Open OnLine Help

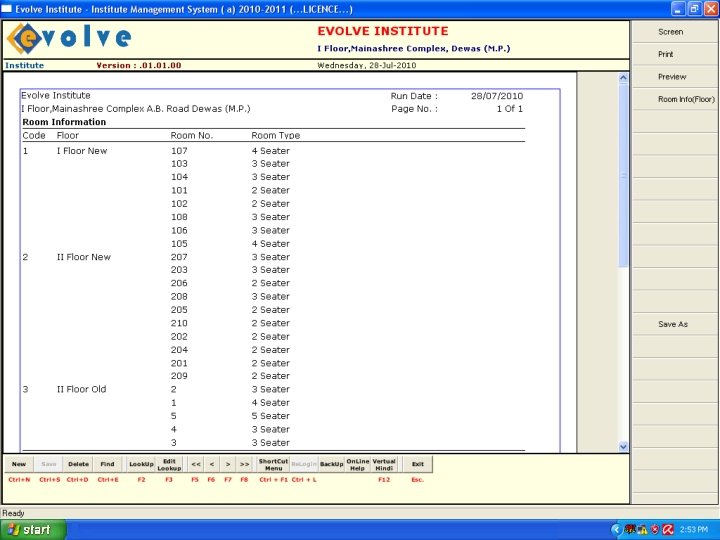(357, 465)
